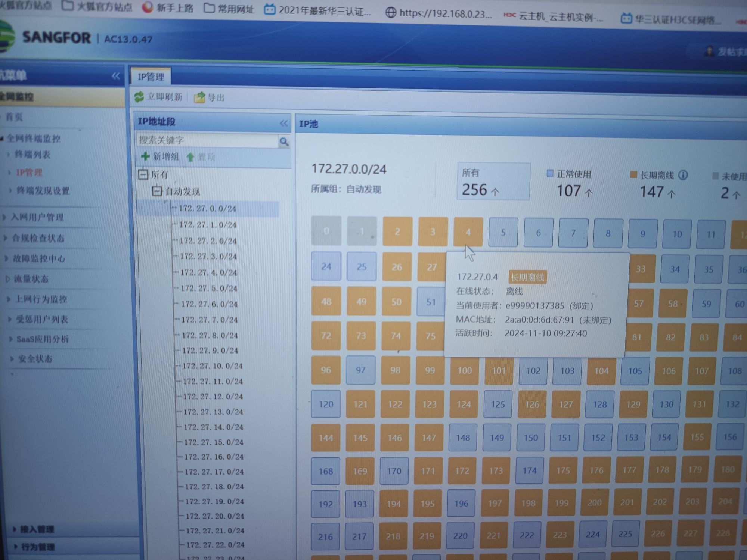Click IP pool cell 148
Screen dimensions: 747x560
point(463,438)
